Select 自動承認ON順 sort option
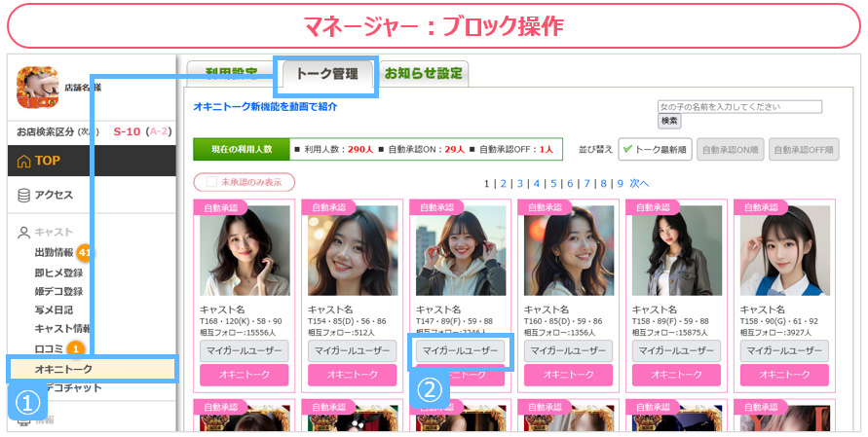Viewport: 868px width, 437px height. pyautogui.click(x=730, y=149)
